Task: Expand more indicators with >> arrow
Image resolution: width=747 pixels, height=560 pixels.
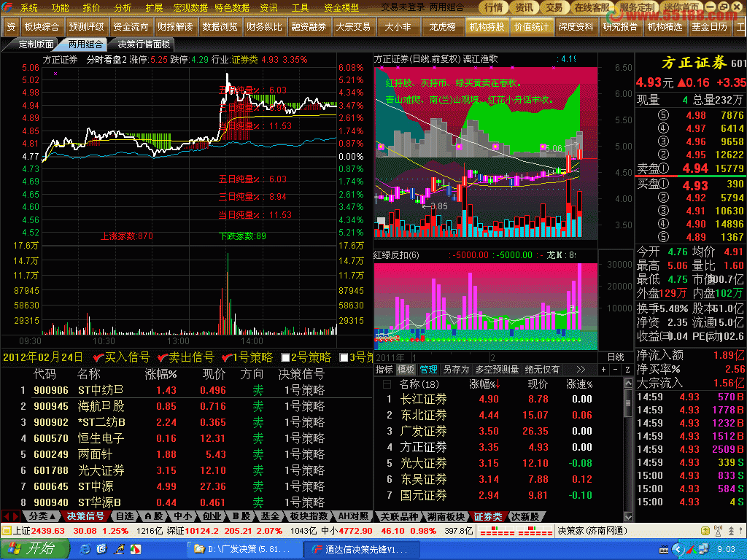Action: pos(580,370)
